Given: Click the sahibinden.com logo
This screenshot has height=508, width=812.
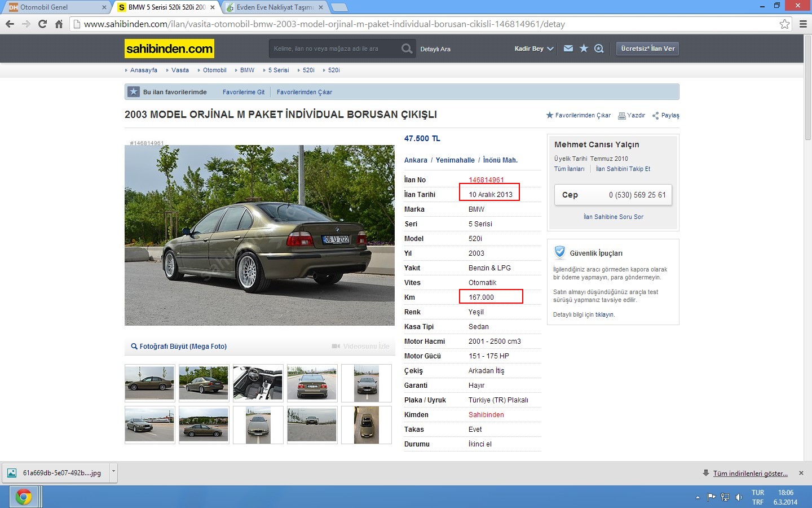Looking at the screenshot, I should click(169, 49).
